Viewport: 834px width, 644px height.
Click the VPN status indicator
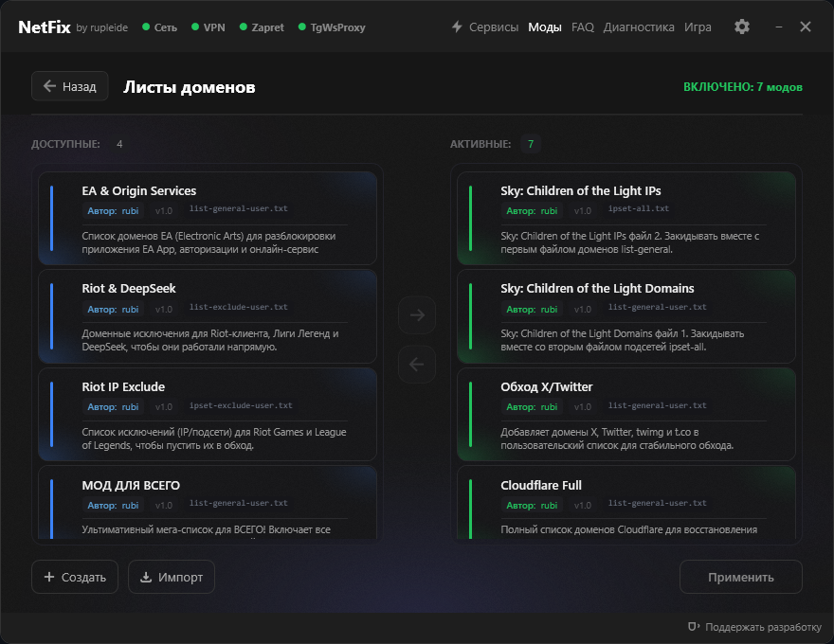point(208,27)
